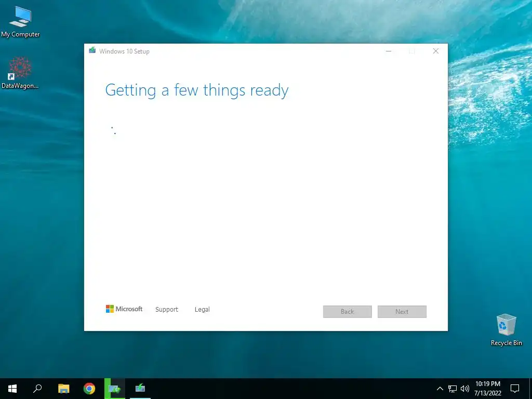
Task: Open the Support link
Action: click(167, 310)
